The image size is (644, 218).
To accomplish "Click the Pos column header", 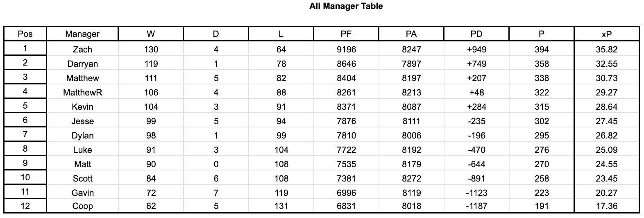I will click(x=25, y=34).
